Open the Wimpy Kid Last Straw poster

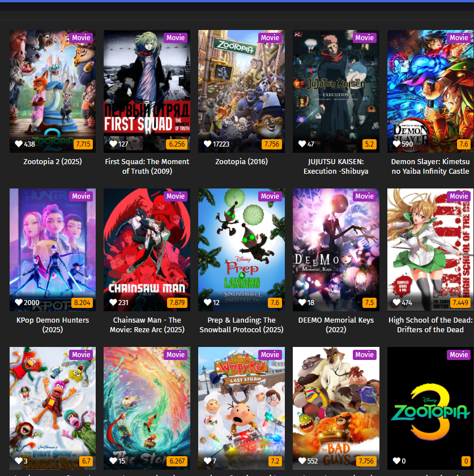(241, 408)
